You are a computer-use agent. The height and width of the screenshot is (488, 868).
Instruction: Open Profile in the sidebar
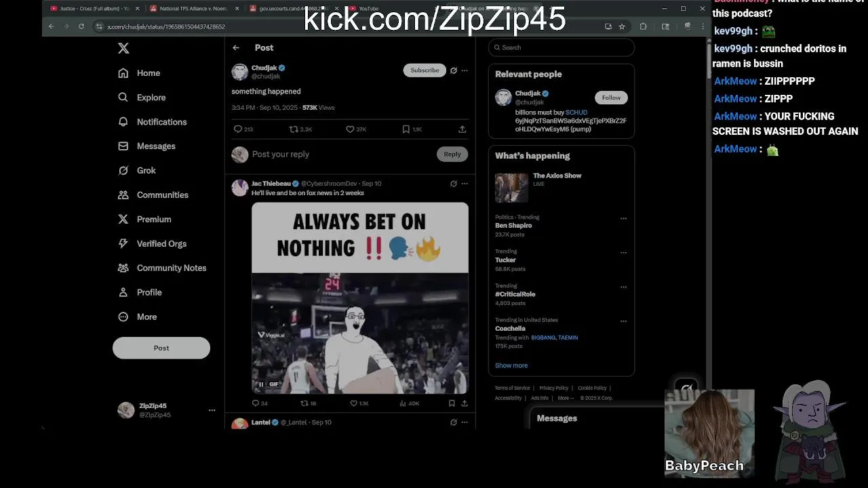coord(140,293)
